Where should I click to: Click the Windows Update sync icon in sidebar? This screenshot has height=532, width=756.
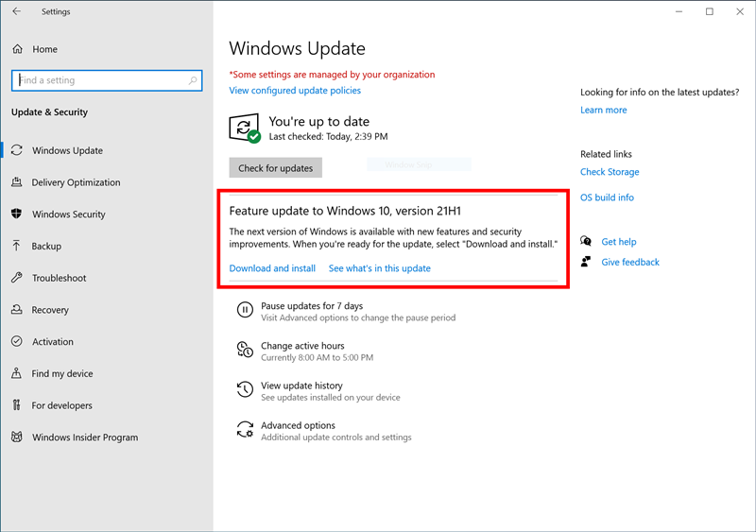(17, 150)
